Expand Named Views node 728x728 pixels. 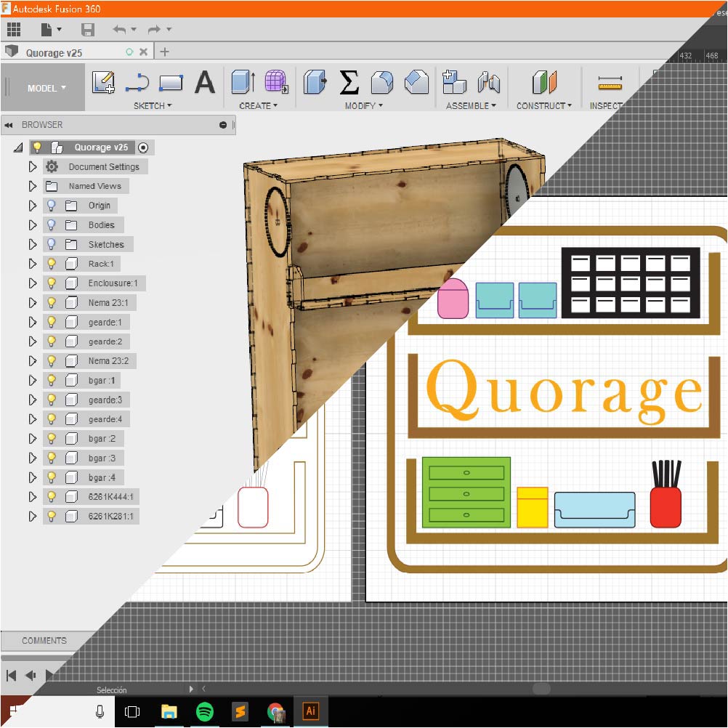(x=33, y=186)
